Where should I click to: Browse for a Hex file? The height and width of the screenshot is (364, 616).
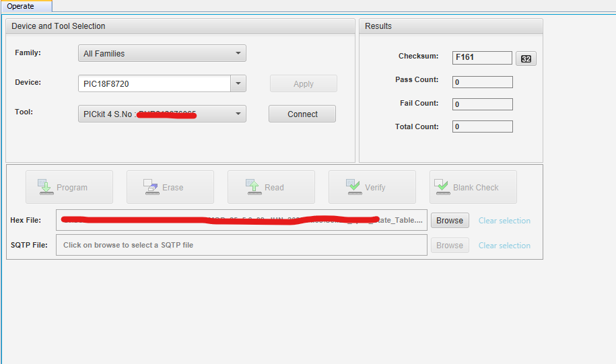click(449, 220)
